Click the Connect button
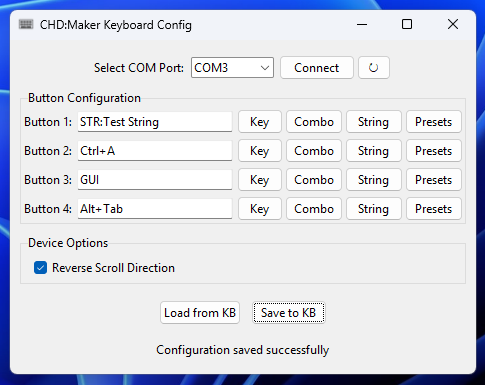 coord(317,68)
